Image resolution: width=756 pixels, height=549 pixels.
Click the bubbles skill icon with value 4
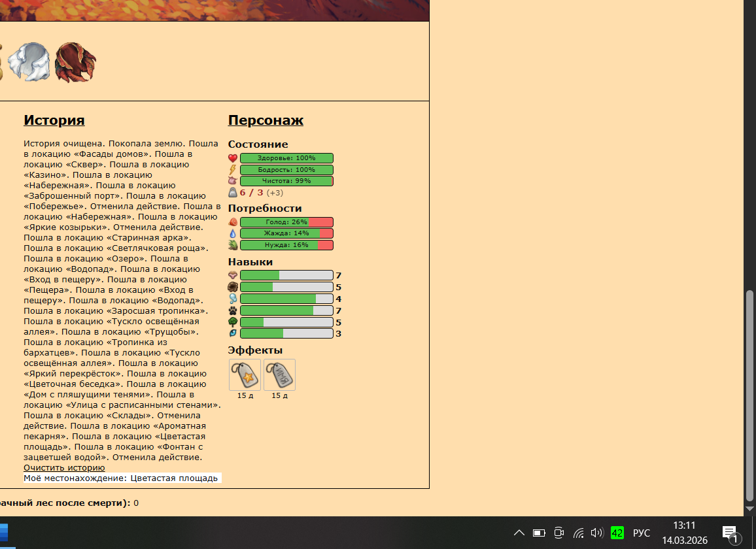tap(233, 299)
